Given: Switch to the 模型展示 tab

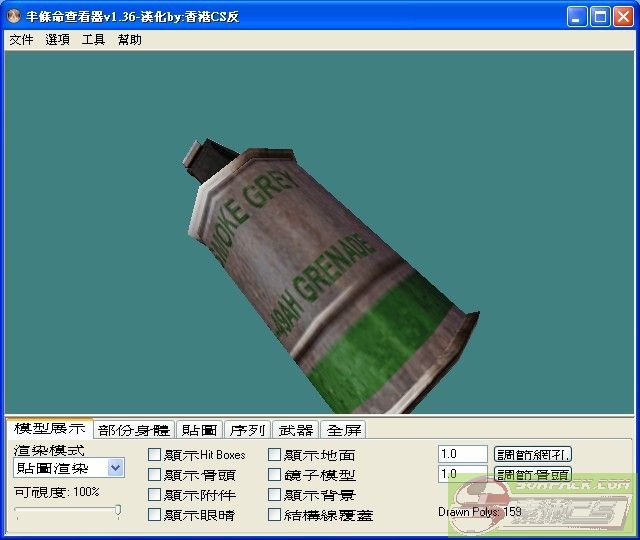Looking at the screenshot, I should point(50,429).
